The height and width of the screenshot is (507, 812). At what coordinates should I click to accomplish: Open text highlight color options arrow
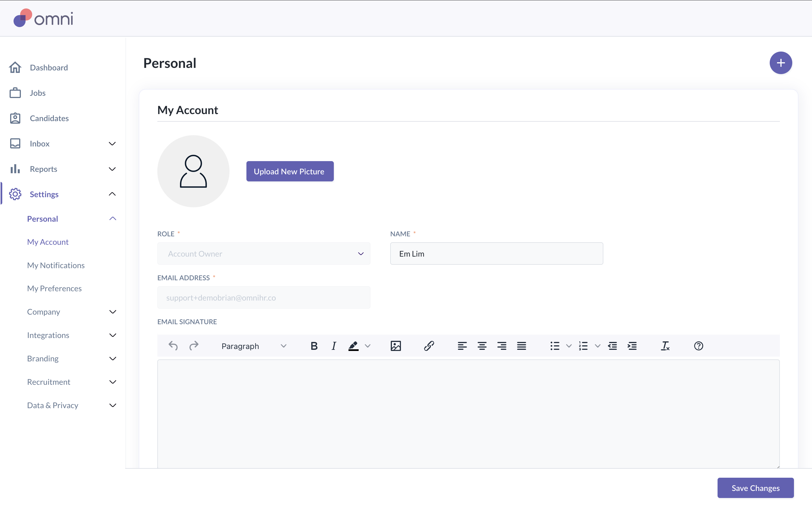[368, 346]
